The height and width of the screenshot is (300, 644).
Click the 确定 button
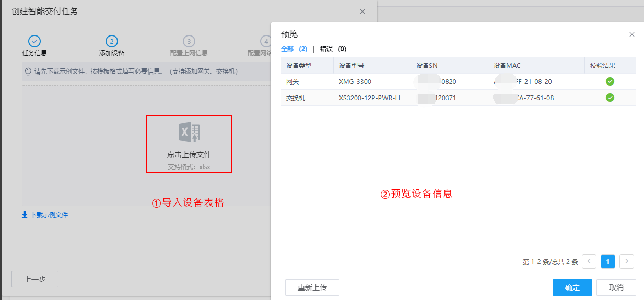[x=572, y=287]
